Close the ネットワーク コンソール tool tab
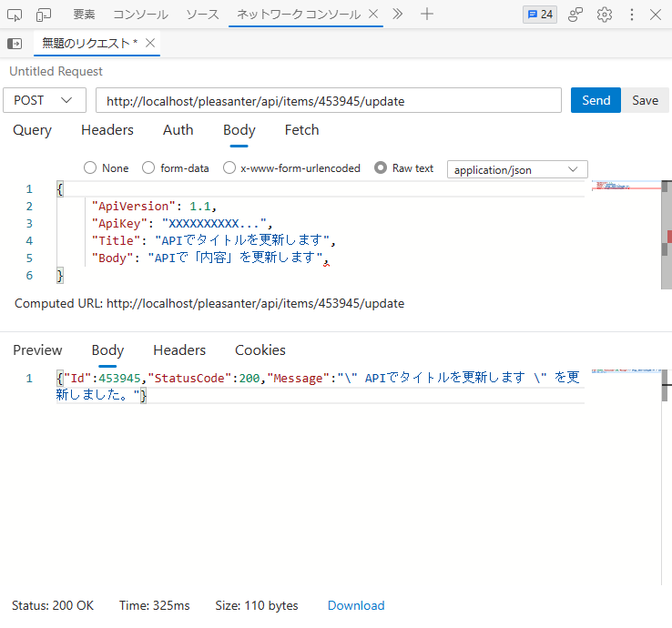 coord(373,15)
